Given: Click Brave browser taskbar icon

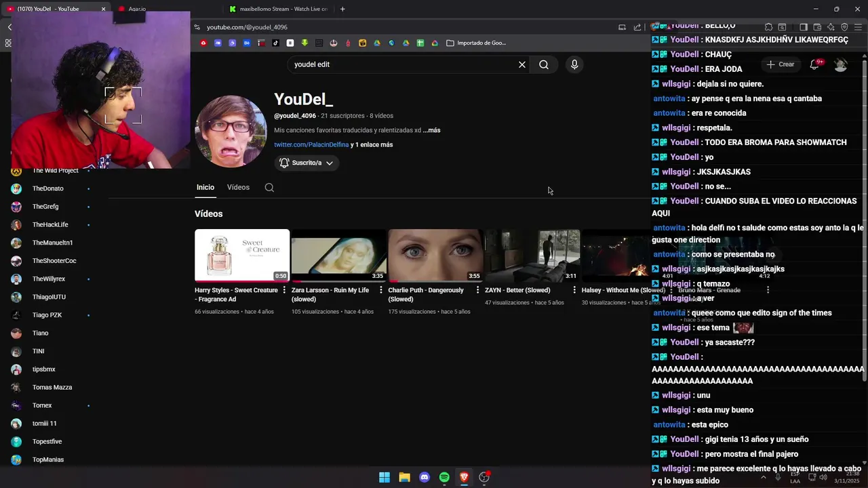Looking at the screenshot, I should [x=464, y=477].
